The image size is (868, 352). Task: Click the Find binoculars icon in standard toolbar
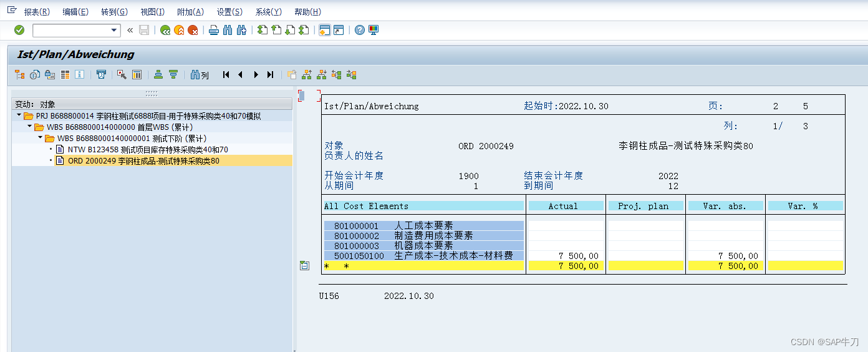click(x=228, y=30)
